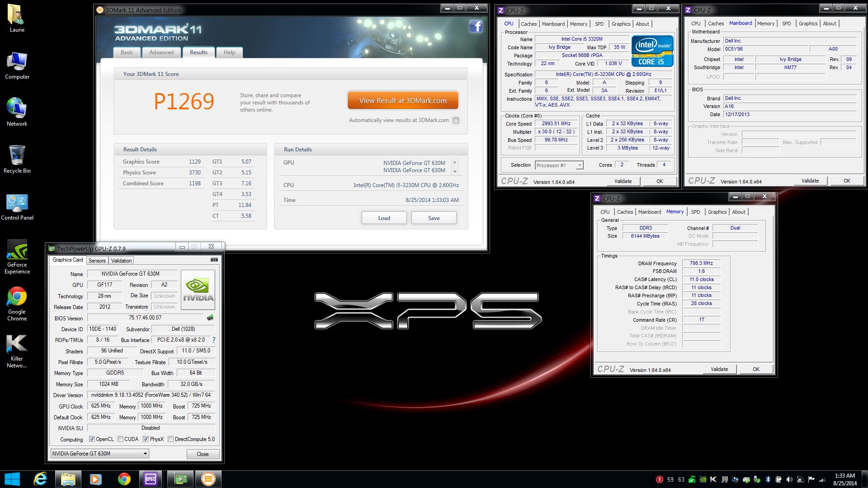Screen dimensions: 868x488
Task: Open Caches tab in the CPU-Z processor window
Action: (x=528, y=24)
